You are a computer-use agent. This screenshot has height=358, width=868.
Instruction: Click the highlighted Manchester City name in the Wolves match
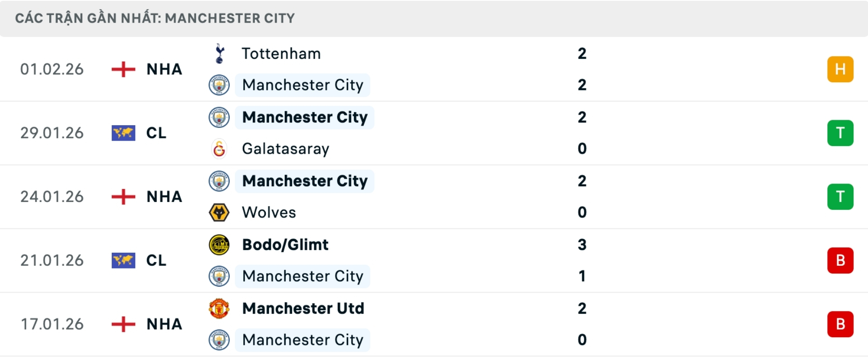tap(305, 181)
